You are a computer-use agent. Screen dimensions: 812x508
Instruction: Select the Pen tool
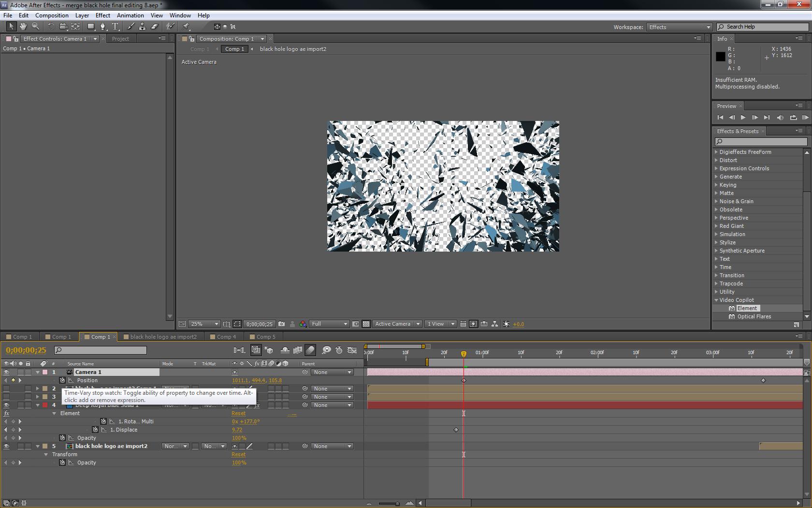[x=103, y=27]
